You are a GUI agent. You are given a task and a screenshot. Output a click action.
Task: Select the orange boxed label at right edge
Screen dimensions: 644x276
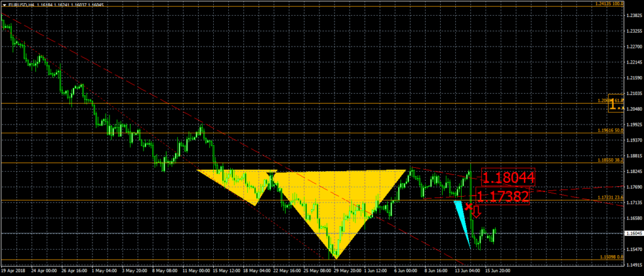point(616,106)
